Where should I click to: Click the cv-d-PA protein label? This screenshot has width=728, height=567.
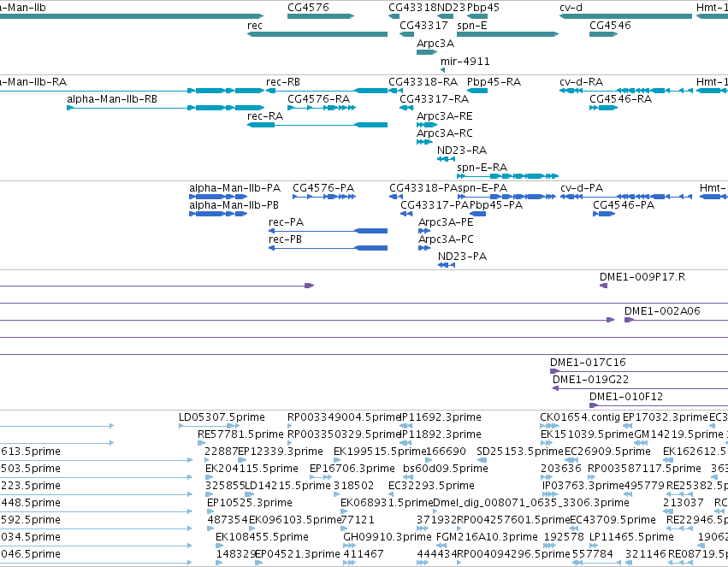tap(582, 188)
